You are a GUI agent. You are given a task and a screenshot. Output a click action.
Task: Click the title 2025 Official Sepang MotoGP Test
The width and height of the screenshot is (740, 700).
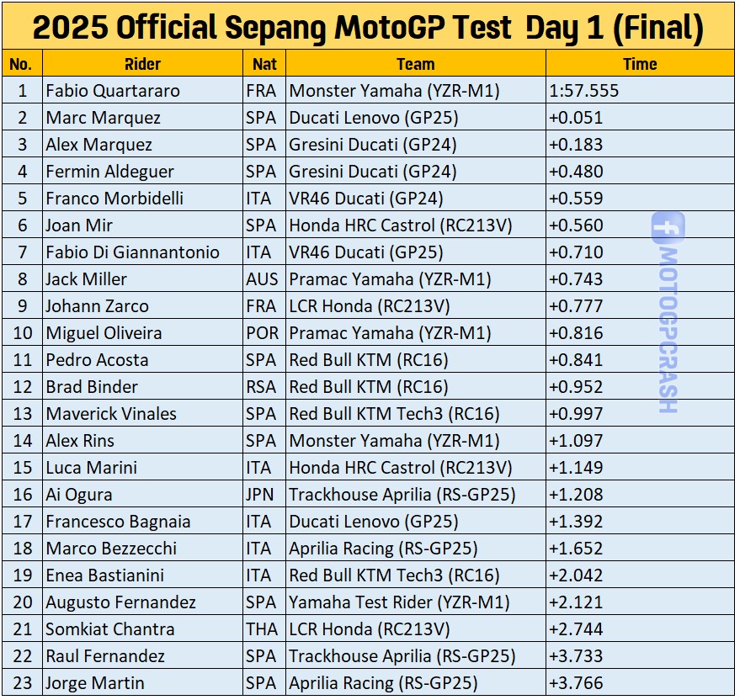pyautogui.click(x=272, y=27)
